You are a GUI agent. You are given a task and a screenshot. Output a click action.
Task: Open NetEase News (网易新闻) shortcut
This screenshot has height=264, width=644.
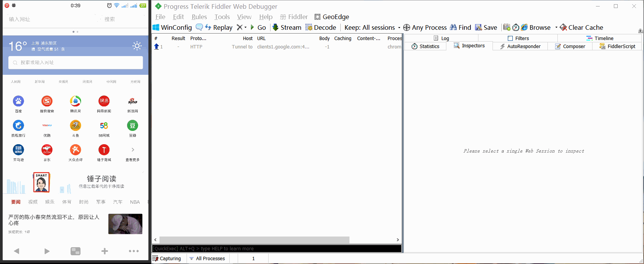[104, 101]
